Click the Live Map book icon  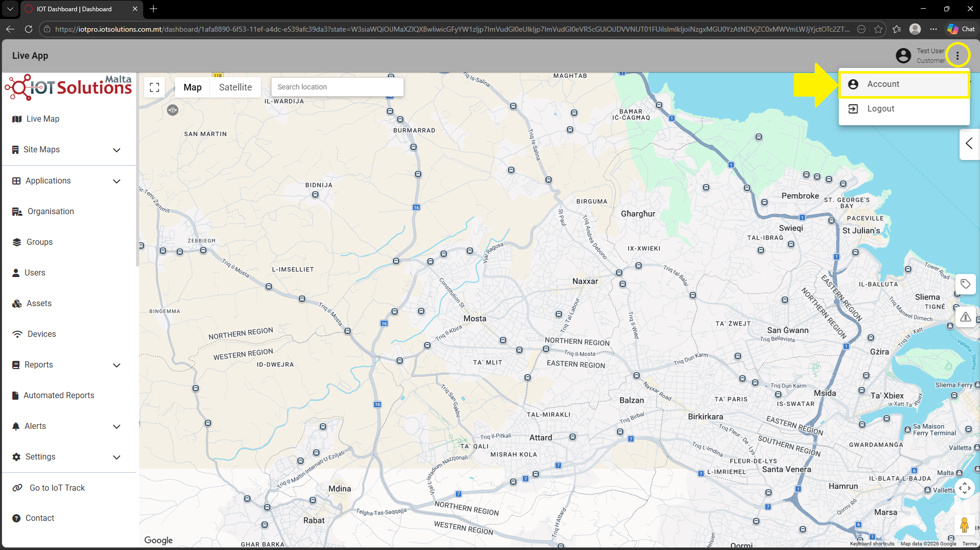click(x=17, y=119)
